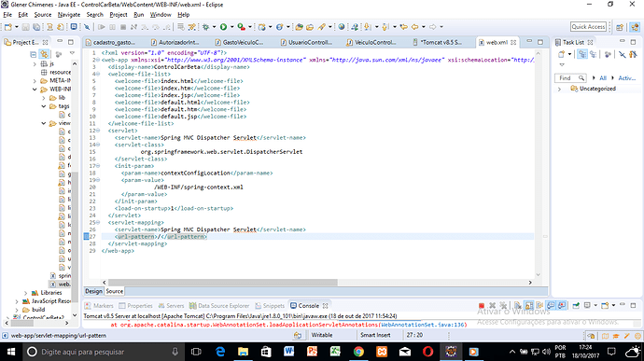Open Word from the taskbar
The height and width of the screenshot is (361, 644).
tap(289, 352)
